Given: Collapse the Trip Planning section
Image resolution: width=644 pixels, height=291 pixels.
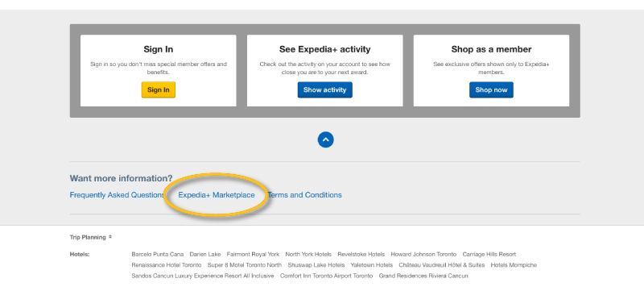Looking at the screenshot, I should [x=91, y=237].
